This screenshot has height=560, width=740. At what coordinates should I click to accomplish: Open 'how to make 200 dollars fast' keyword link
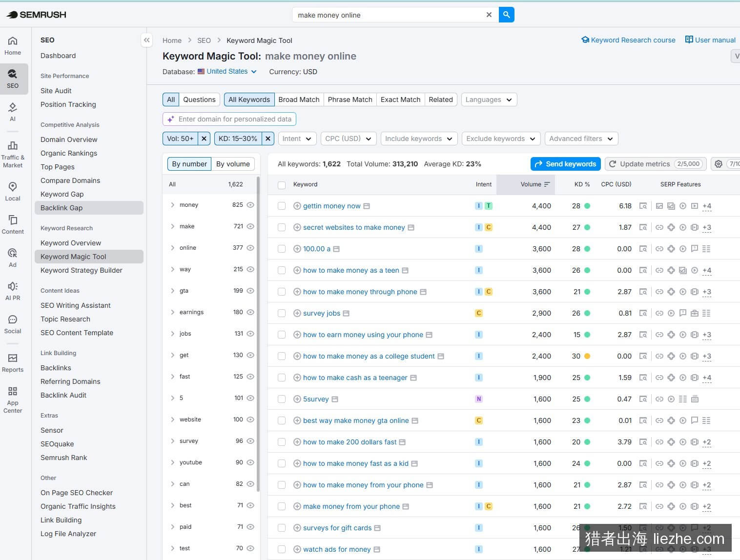tap(349, 442)
